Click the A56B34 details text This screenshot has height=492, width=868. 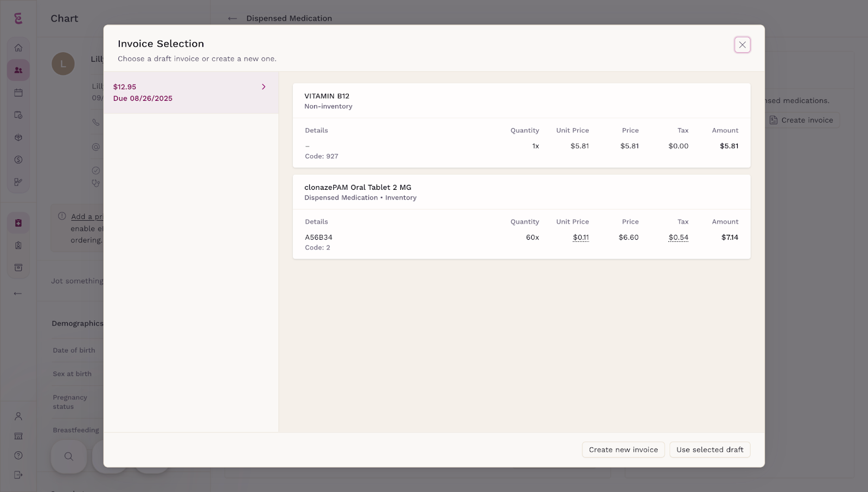click(x=319, y=237)
